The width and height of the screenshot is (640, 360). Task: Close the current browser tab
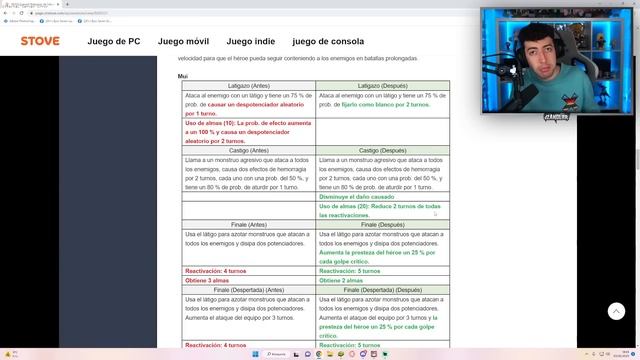coord(58,4)
